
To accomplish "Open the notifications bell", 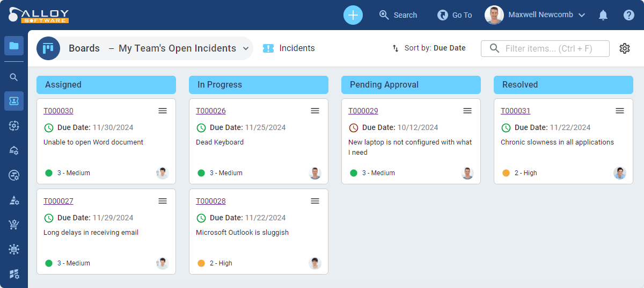I will click(x=603, y=15).
